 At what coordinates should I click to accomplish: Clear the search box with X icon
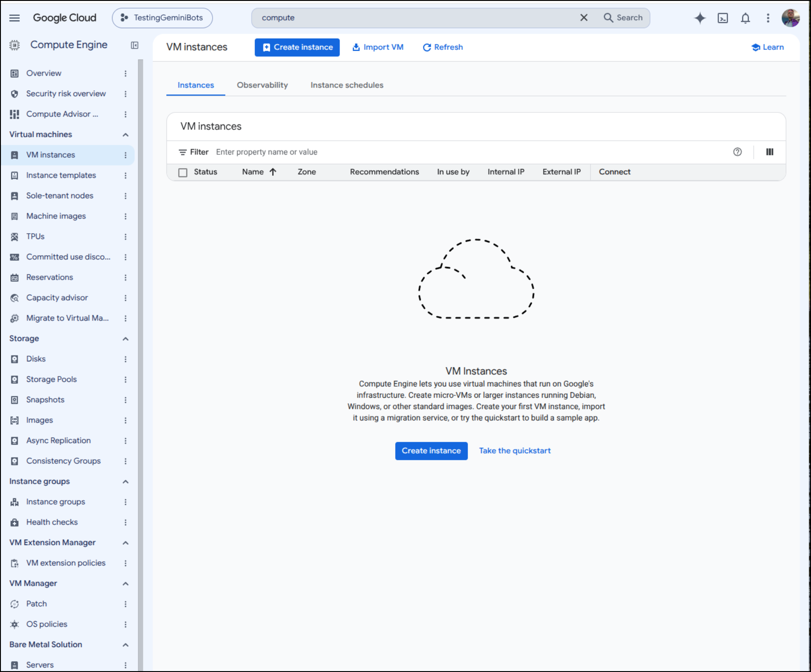point(584,18)
